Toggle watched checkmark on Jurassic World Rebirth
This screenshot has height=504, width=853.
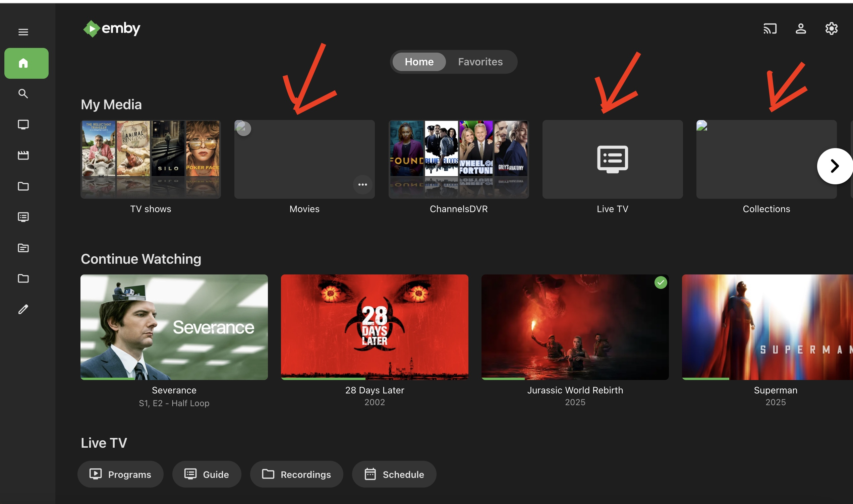[661, 282]
